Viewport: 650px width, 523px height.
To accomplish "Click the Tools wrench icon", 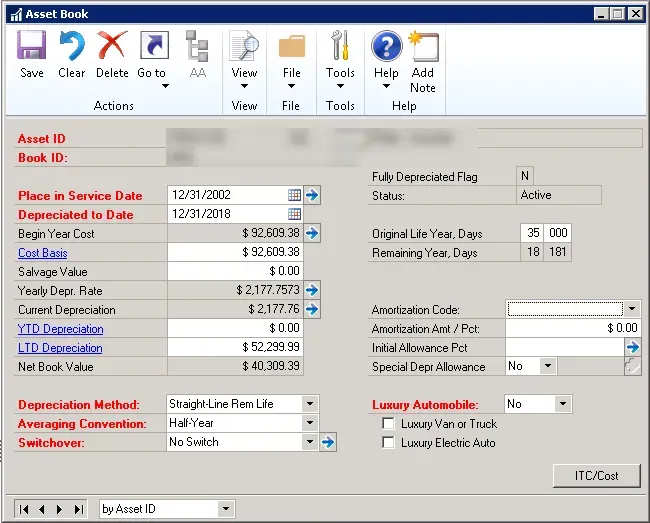I will point(340,47).
